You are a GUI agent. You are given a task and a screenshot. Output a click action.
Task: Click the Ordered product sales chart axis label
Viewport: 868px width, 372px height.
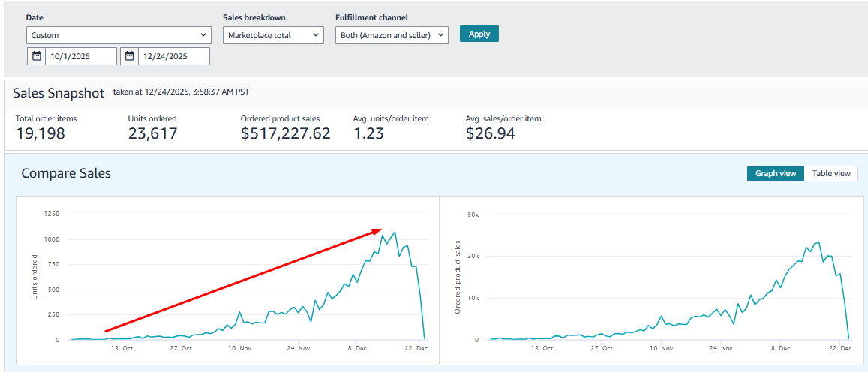click(x=457, y=277)
